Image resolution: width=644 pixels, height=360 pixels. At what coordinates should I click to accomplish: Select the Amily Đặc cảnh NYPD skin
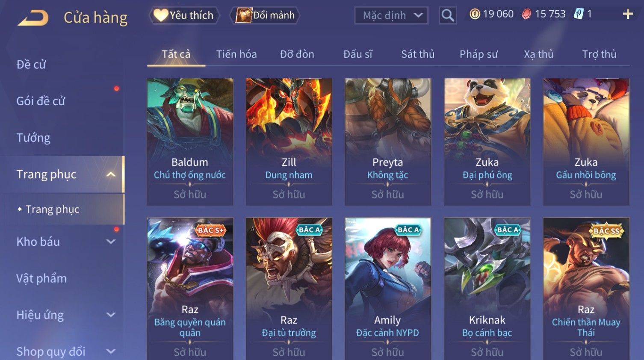[388, 289]
